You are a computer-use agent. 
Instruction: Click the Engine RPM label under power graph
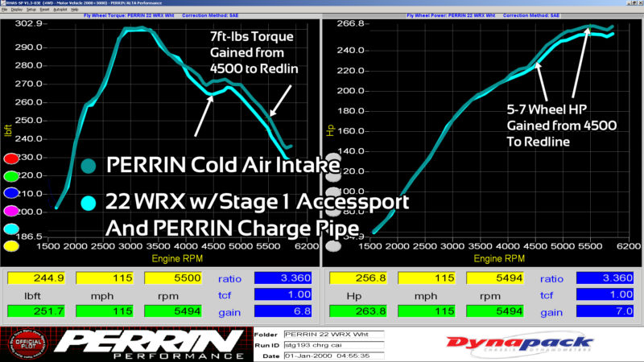point(499,258)
